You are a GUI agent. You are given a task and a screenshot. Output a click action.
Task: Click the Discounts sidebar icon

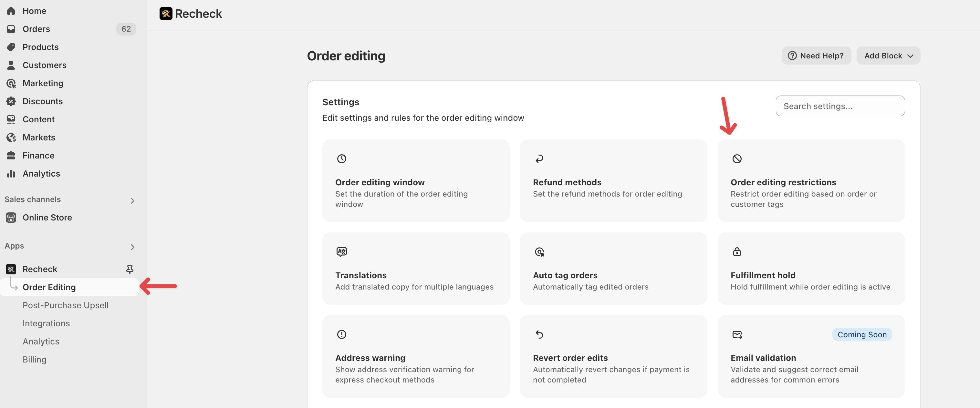[x=11, y=101]
